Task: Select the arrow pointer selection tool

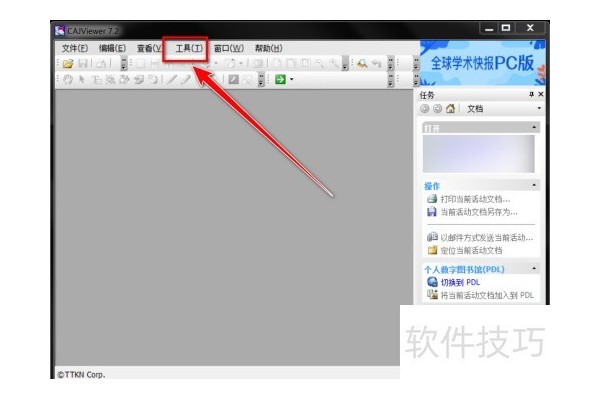Action: 81,79
